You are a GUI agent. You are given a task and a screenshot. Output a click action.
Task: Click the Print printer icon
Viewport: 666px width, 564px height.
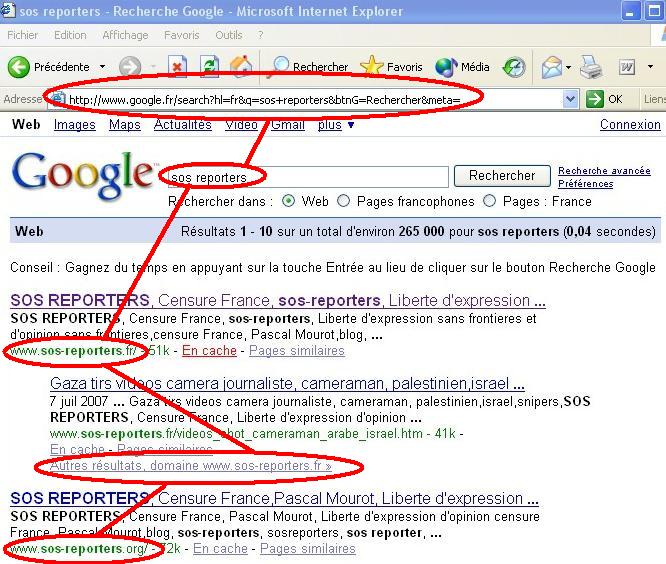pyautogui.click(x=591, y=67)
